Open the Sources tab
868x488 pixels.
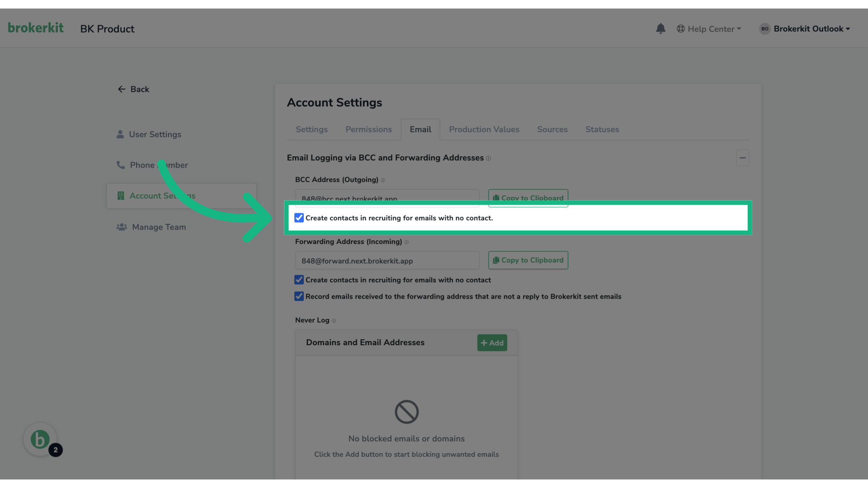click(x=552, y=129)
